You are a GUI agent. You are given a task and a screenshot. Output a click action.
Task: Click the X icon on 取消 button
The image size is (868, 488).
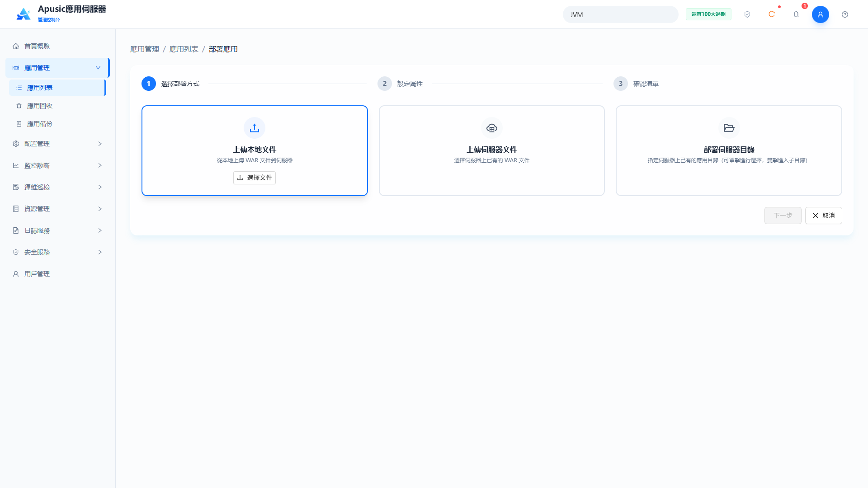point(816,216)
